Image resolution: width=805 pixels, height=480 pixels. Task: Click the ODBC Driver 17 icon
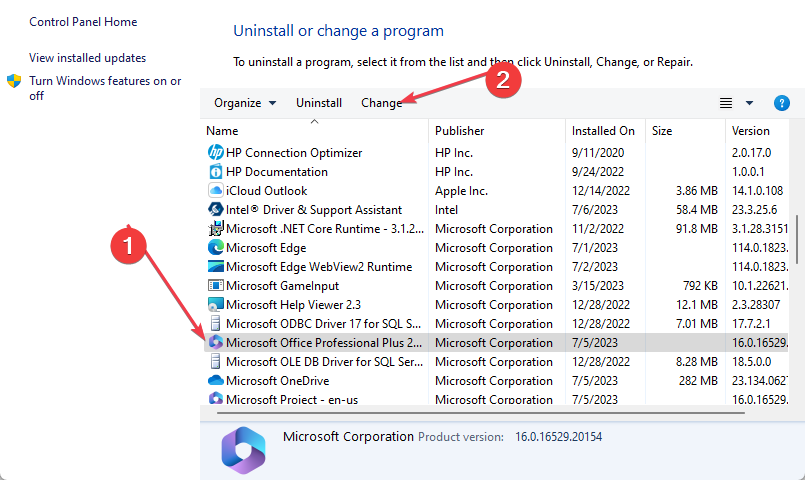click(x=216, y=323)
